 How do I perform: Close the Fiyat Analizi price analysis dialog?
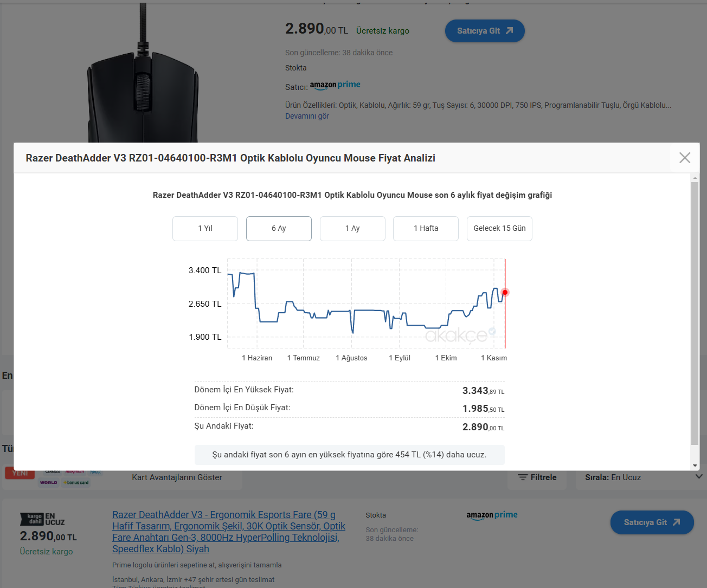pyautogui.click(x=685, y=158)
